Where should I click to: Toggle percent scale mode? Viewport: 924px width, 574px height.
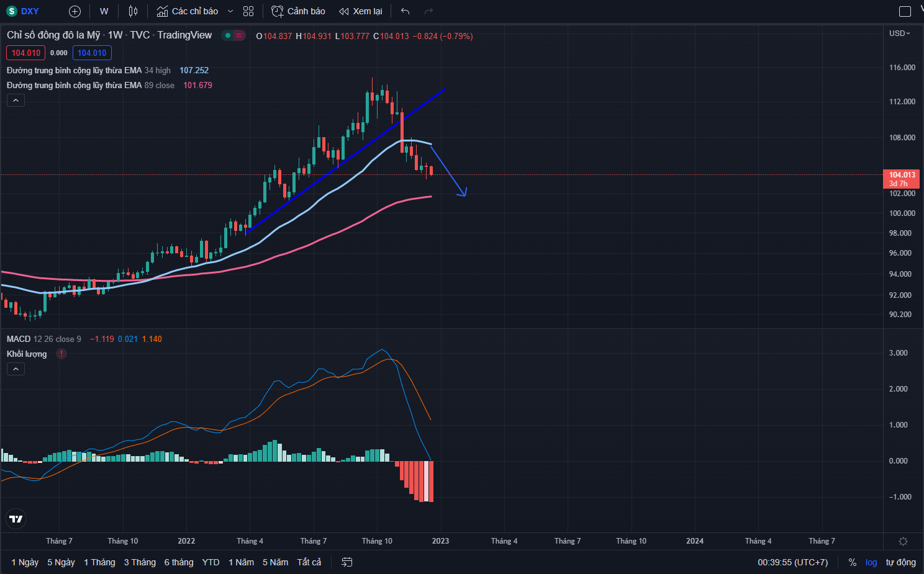[853, 562]
